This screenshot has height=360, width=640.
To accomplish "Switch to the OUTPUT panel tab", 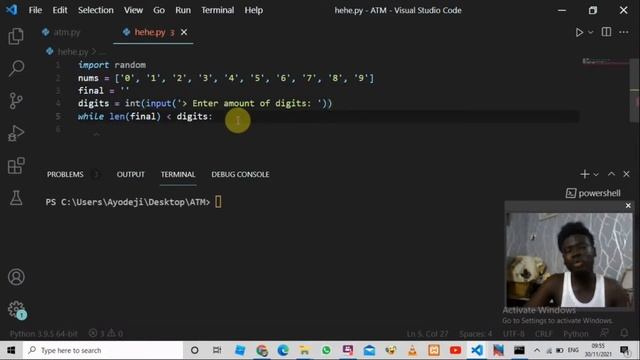I will [x=131, y=174].
